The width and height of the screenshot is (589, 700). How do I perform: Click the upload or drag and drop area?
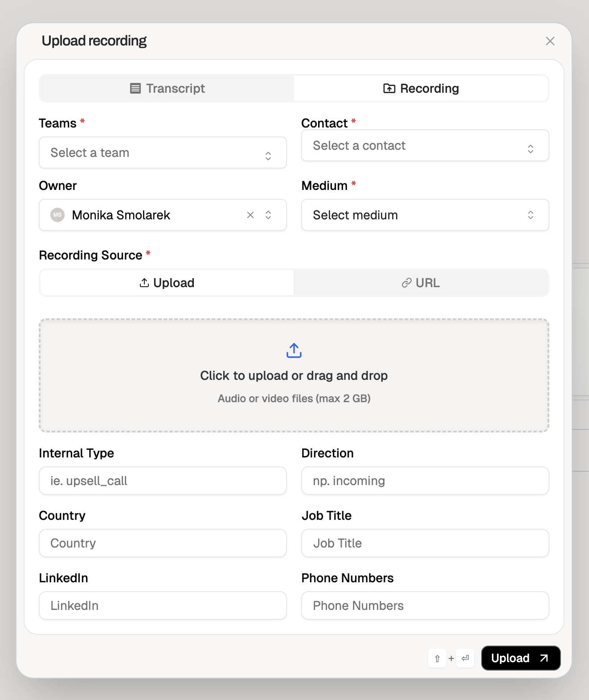click(294, 375)
